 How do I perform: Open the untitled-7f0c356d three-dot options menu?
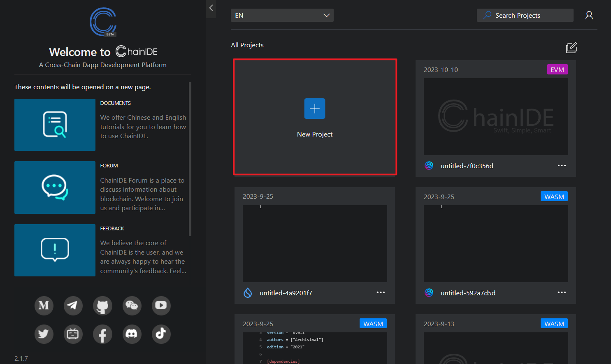(562, 166)
